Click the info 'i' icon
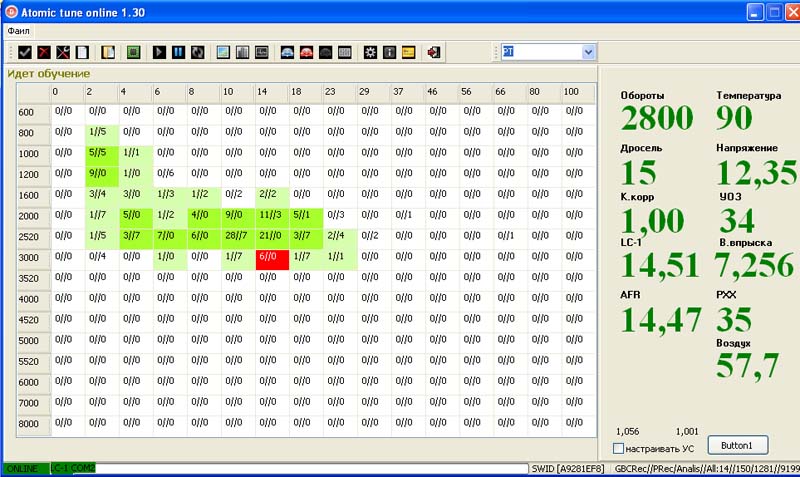Viewport: 800px width, 477px height. (389, 52)
